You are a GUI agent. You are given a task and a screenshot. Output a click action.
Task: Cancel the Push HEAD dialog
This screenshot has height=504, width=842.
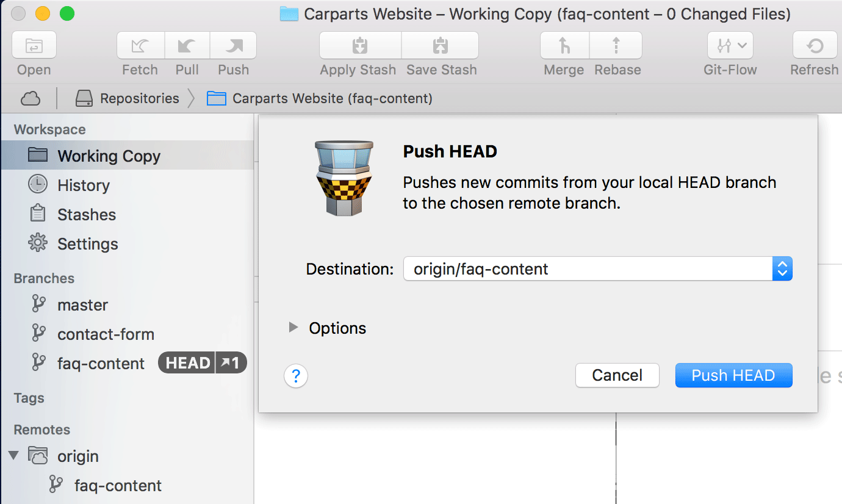click(x=617, y=375)
